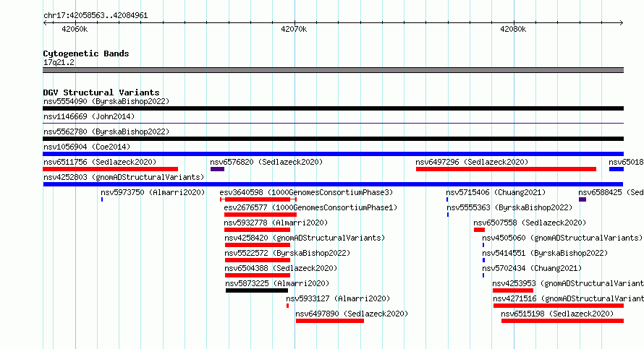Click the red bar under esv2676577
This screenshot has height=349, width=644.
260,215
